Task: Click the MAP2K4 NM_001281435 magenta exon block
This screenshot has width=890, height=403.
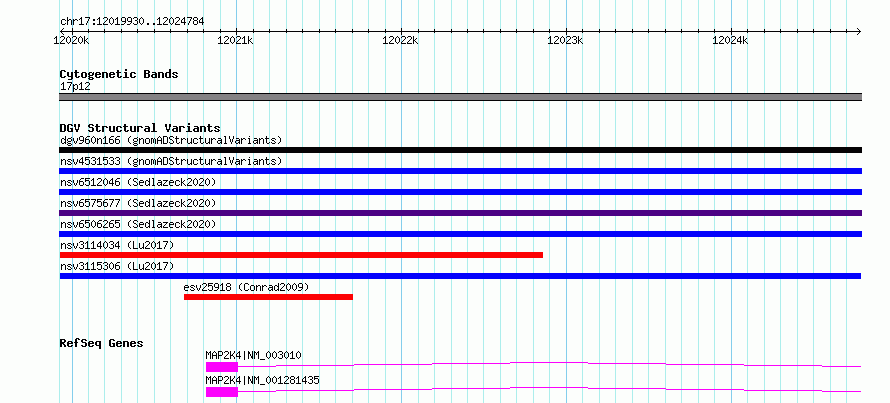Action: click(x=222, y=392)
